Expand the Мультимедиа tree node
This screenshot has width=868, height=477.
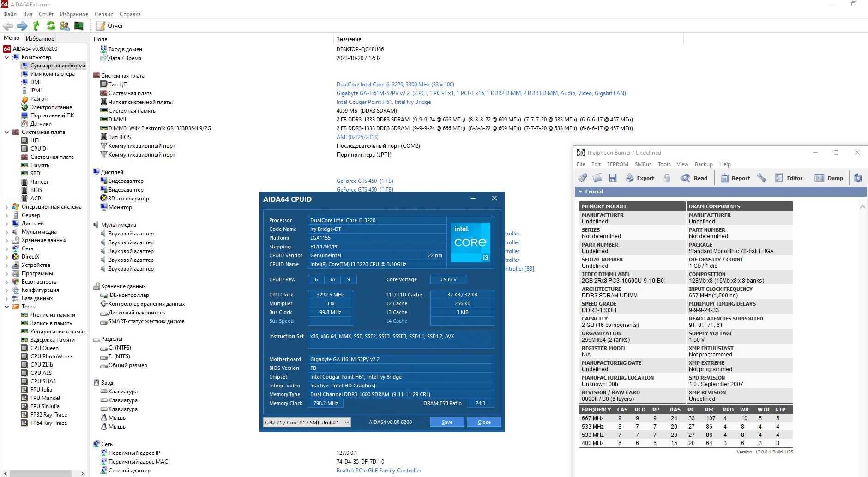[6, 232]
